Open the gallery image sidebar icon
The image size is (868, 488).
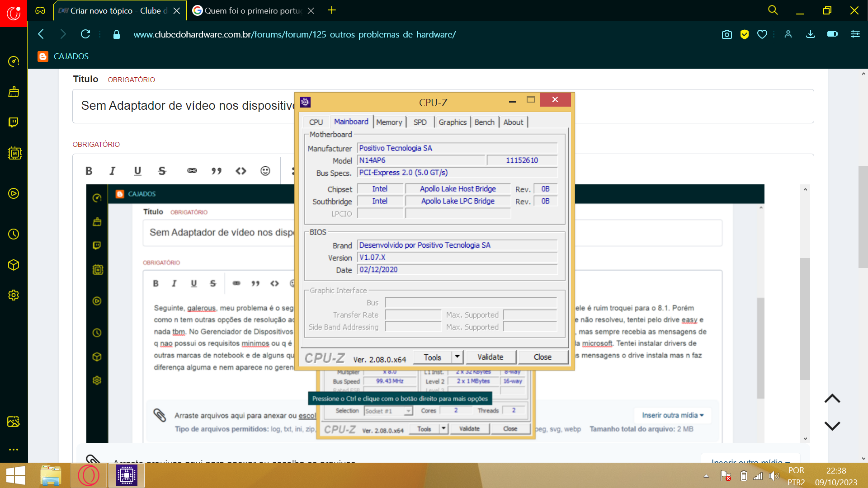pyautogui.click(x=14, y=422)
